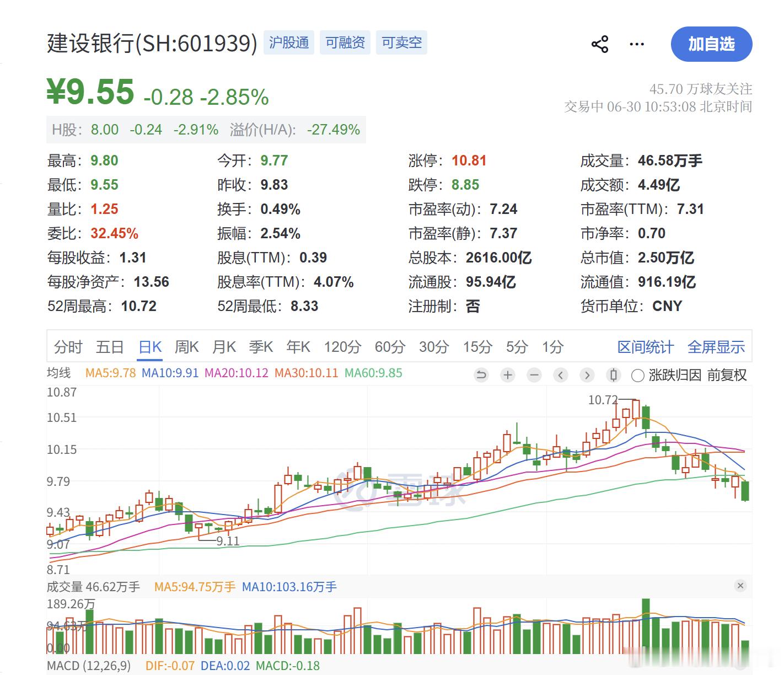Switch to the 15分 chart tab
The image size is (784, 675).
click(477, 347)
